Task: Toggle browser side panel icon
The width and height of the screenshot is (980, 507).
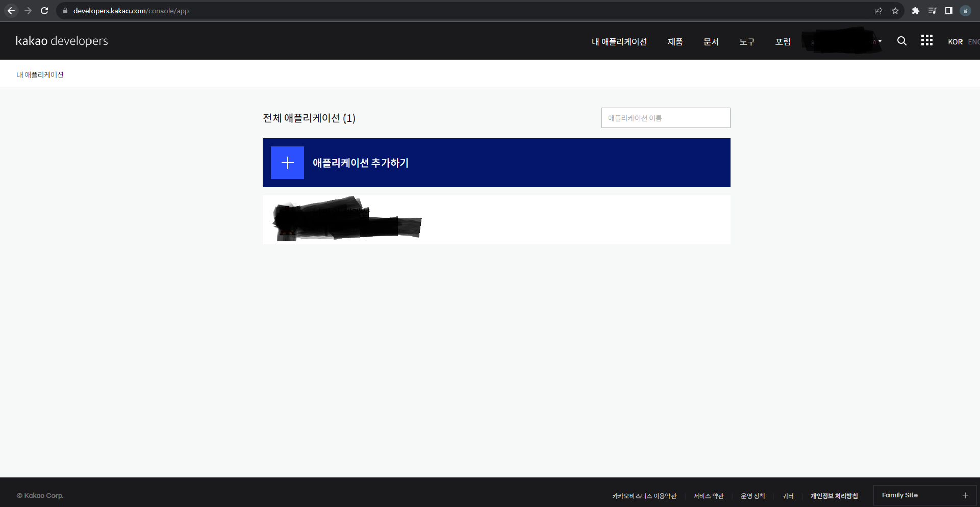Action: [949, 11]
